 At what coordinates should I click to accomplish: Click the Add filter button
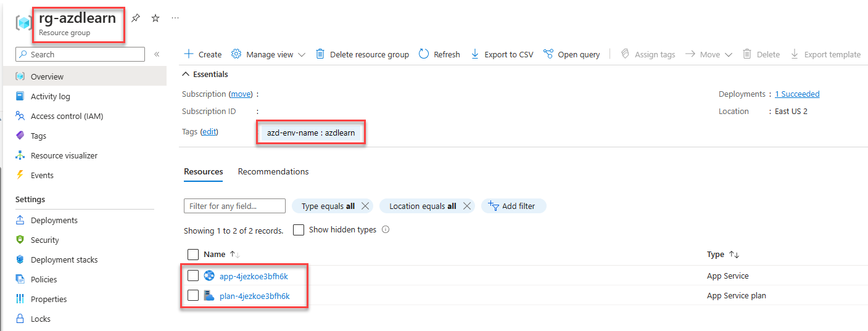click(x=513, y=206)
